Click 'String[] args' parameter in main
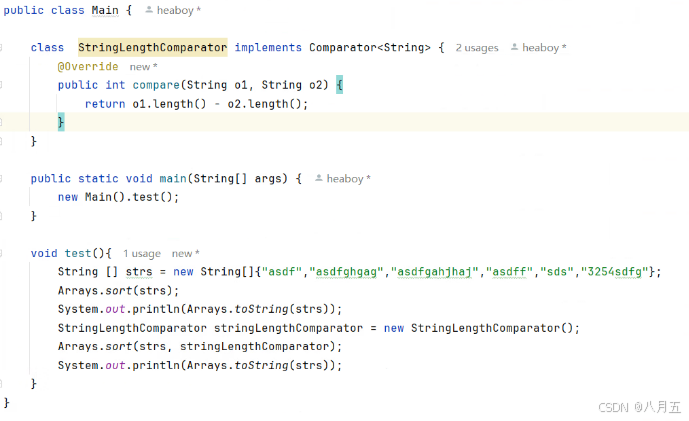689x421 pixels. [240, 178]
